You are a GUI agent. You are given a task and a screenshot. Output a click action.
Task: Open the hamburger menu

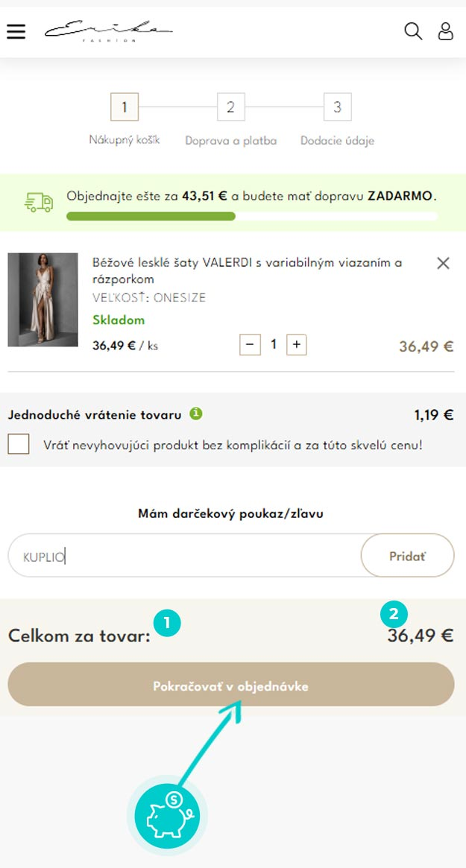[16, 31]
